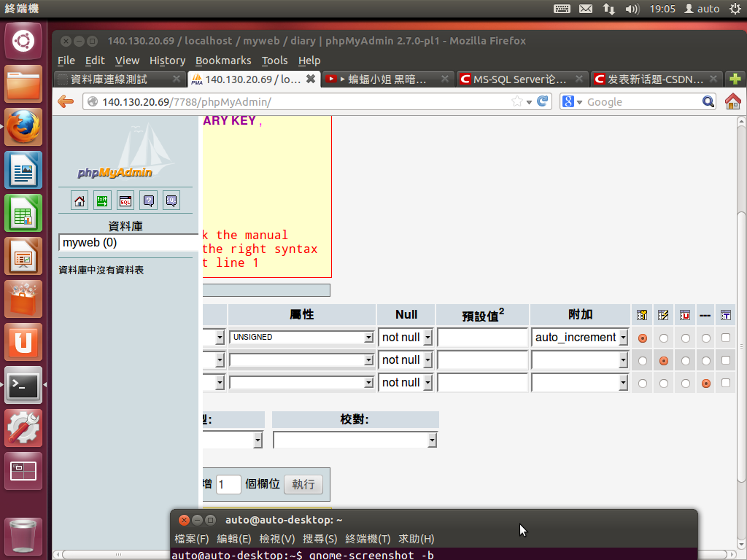Switch to the MS-SQL Server tab
This screenshot has width=747, height=560.
pos(521,79)
